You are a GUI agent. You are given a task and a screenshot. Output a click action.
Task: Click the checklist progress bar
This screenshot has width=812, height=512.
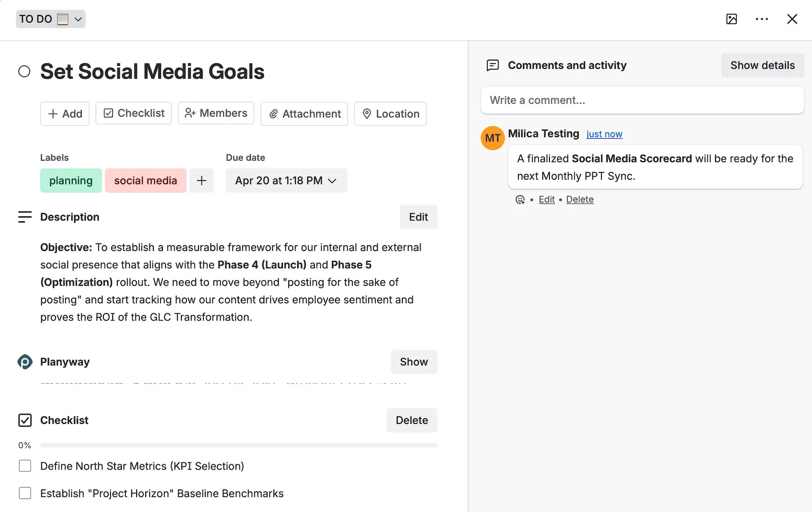pos(239,445)
